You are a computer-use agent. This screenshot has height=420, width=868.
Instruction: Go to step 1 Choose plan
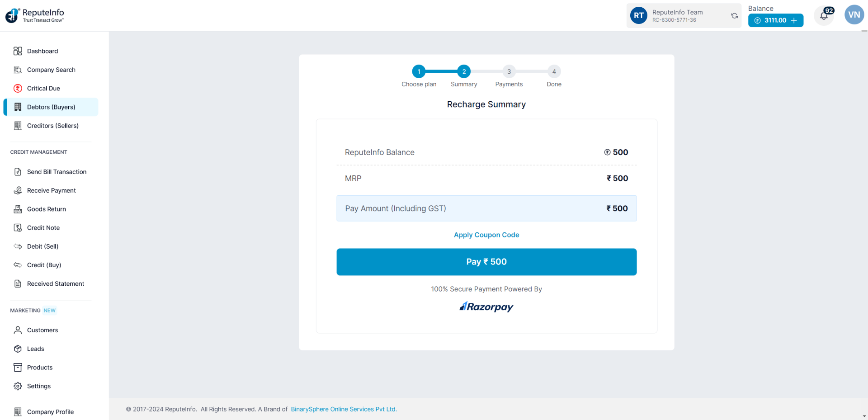coord(419,71)
